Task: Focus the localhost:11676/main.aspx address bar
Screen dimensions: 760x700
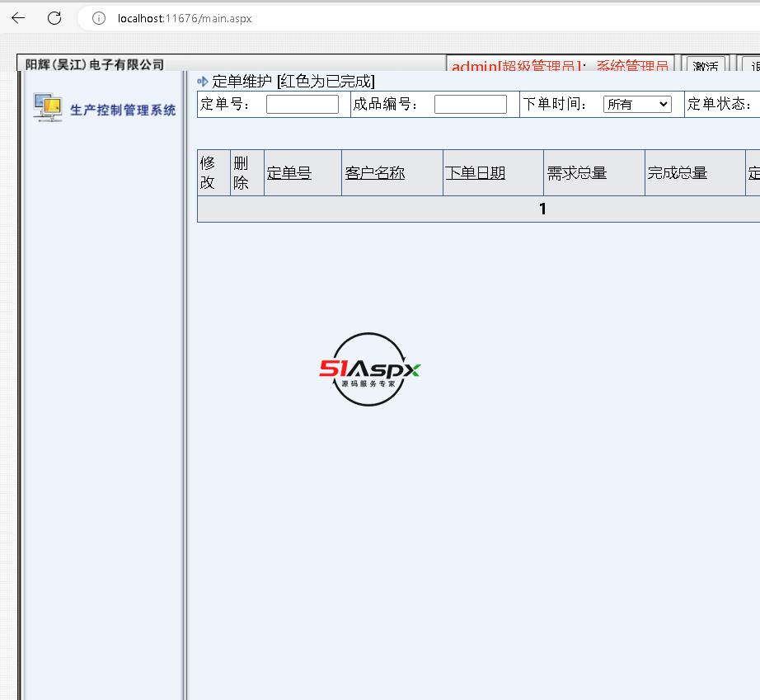Action: click(x=185, y=18)
